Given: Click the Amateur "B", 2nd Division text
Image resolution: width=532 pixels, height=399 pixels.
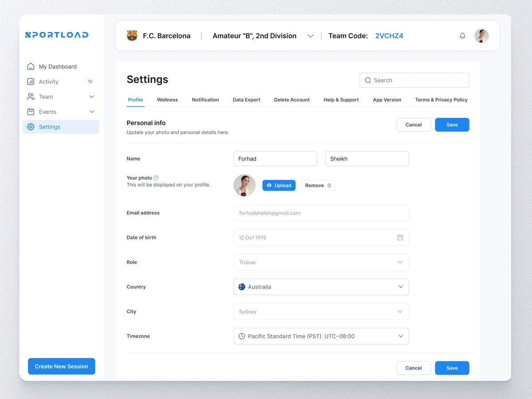Looking at the screenshot, I should coord(254,36).
